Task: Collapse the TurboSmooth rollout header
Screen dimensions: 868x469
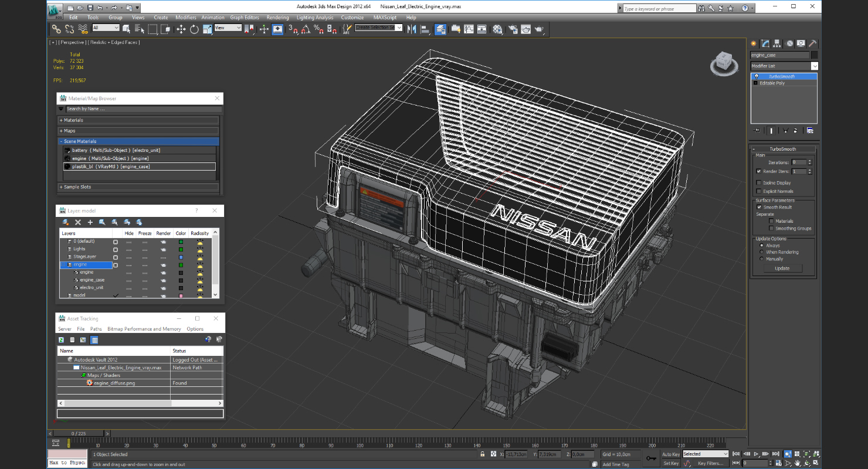Action: click(x=784, y=149)
